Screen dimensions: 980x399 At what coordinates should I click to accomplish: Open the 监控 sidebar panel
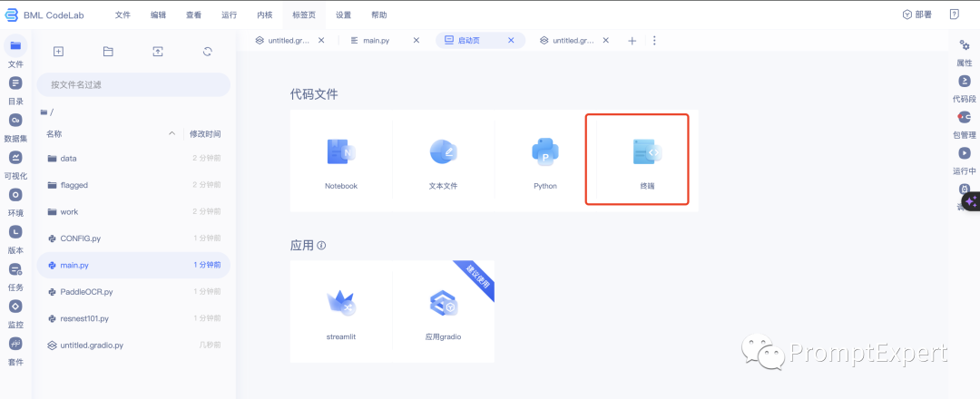pos(15,313)
